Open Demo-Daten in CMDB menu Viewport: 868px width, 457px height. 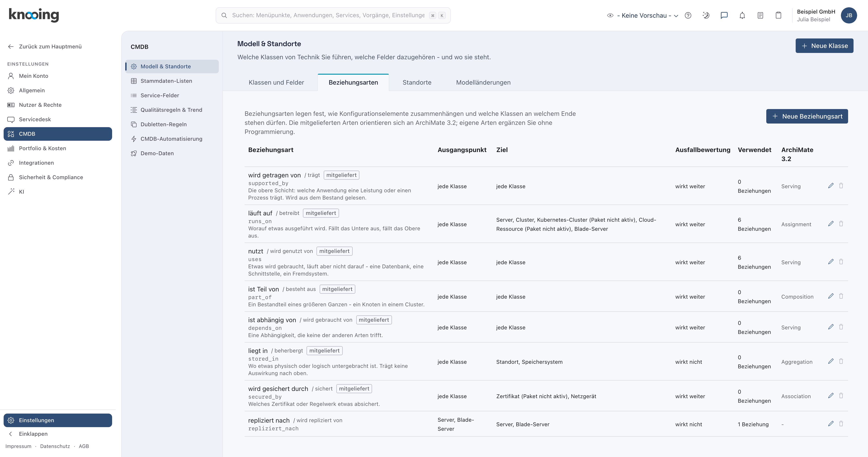pyautogui.click(x=172, y=153)
